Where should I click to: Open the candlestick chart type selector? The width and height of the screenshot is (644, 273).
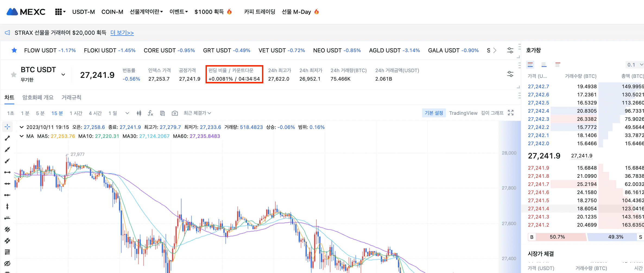tap(139, 113)
